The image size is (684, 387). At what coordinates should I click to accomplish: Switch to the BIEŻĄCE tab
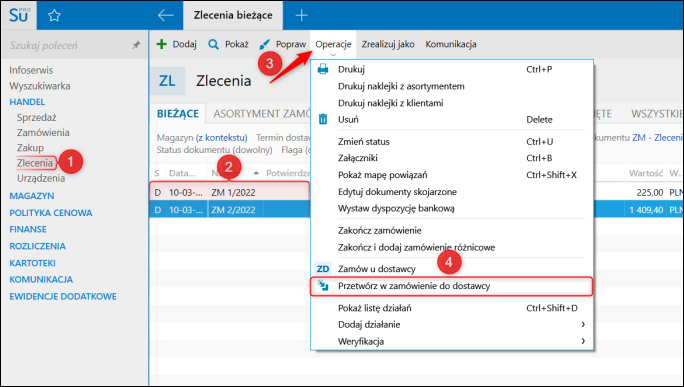(178, 114)
